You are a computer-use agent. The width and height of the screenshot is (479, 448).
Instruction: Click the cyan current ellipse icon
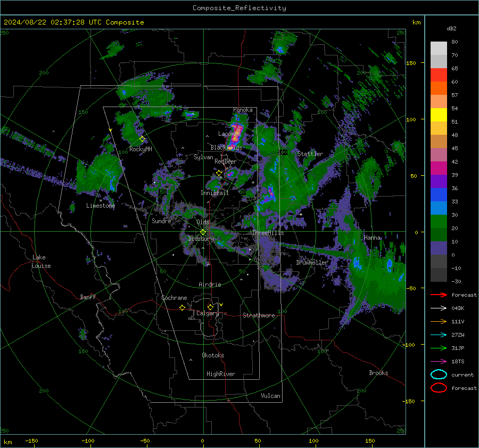coord(439,374)
